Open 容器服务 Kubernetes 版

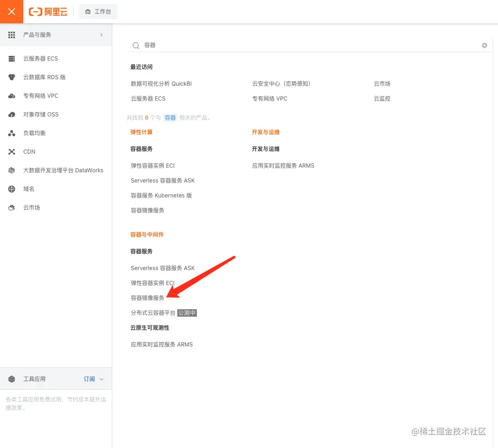162,196
